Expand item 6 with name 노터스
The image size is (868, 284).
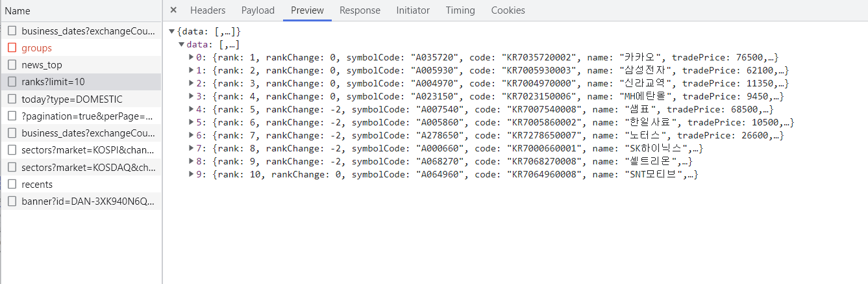coord(192,135)
